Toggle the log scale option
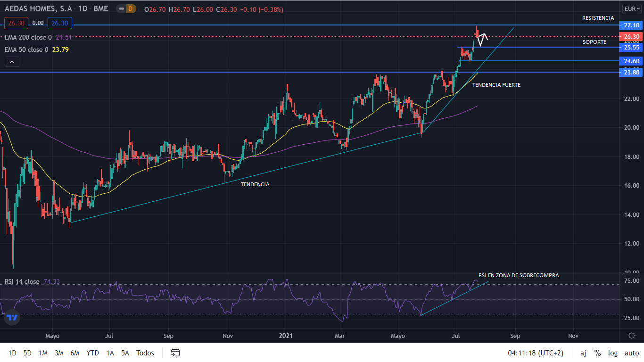Viewport: 644px width, 362px height. [x=612, y=353]
